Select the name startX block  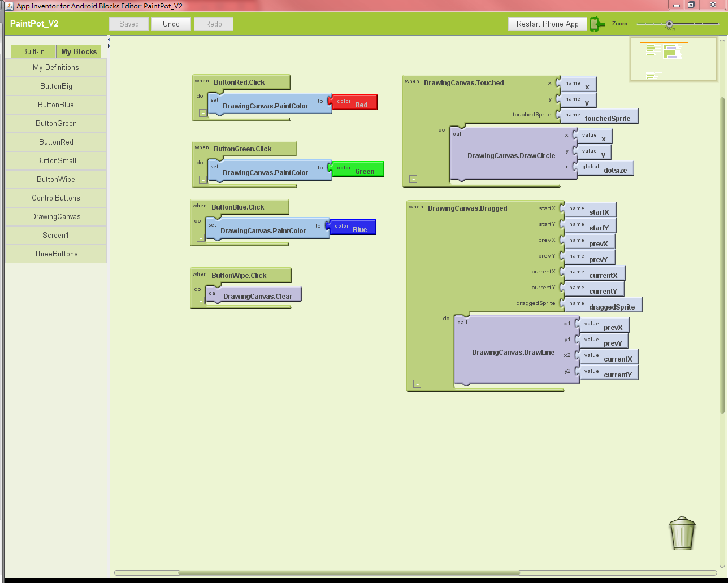[588, 209]
